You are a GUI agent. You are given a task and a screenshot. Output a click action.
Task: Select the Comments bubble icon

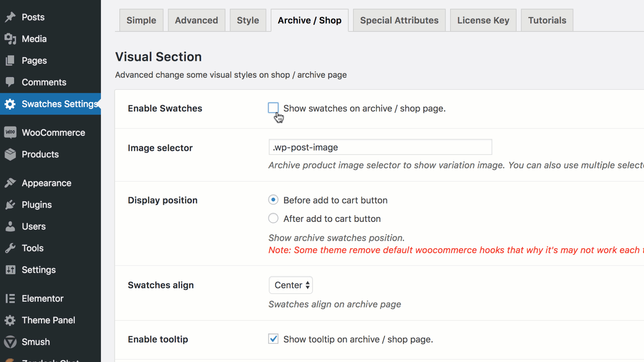pos(10,82)
